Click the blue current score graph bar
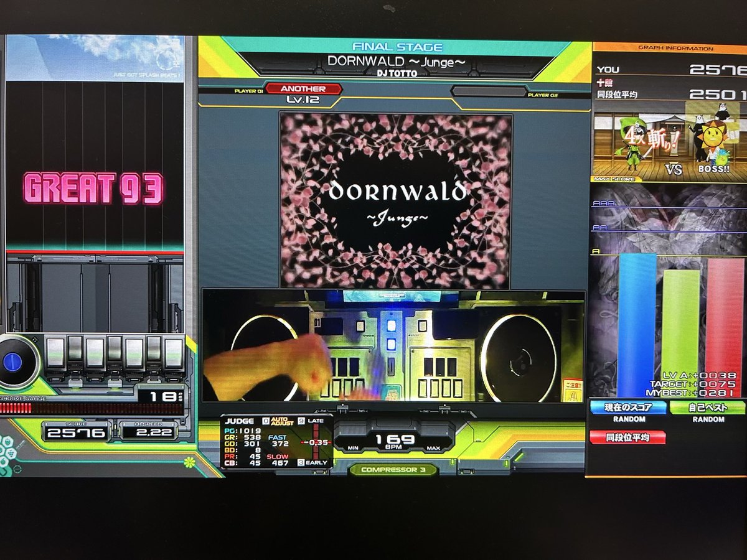 (x=637, y=324)
